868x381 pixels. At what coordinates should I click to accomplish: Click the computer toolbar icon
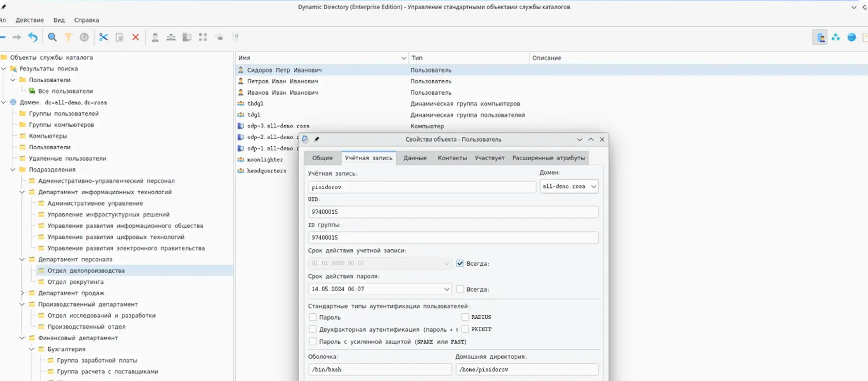click(187, 37)
